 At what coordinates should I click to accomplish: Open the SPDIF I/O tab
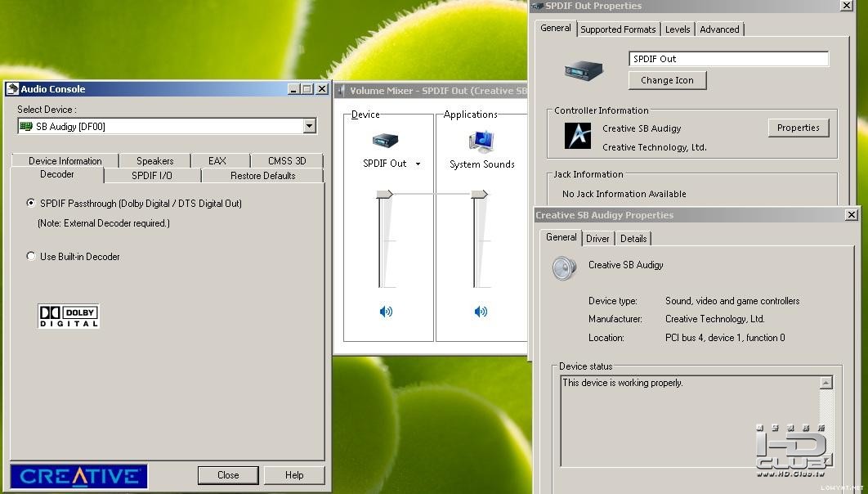[x=152, y=176]
